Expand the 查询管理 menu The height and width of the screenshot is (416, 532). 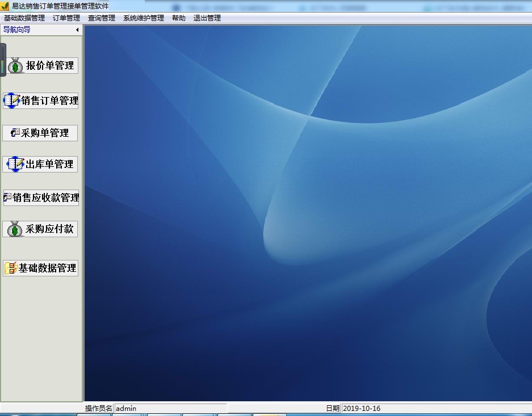(102, 18)
